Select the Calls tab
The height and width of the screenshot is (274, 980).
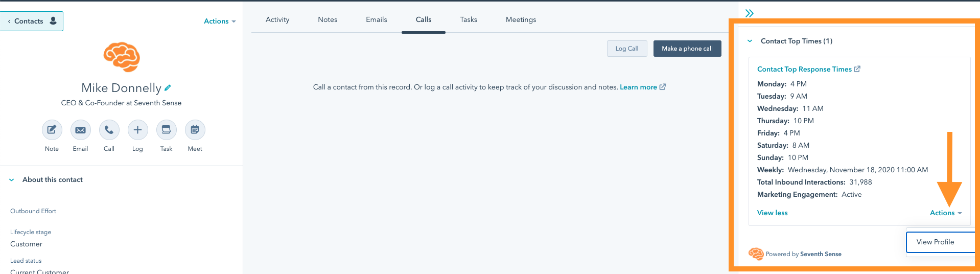pos(424,19)
